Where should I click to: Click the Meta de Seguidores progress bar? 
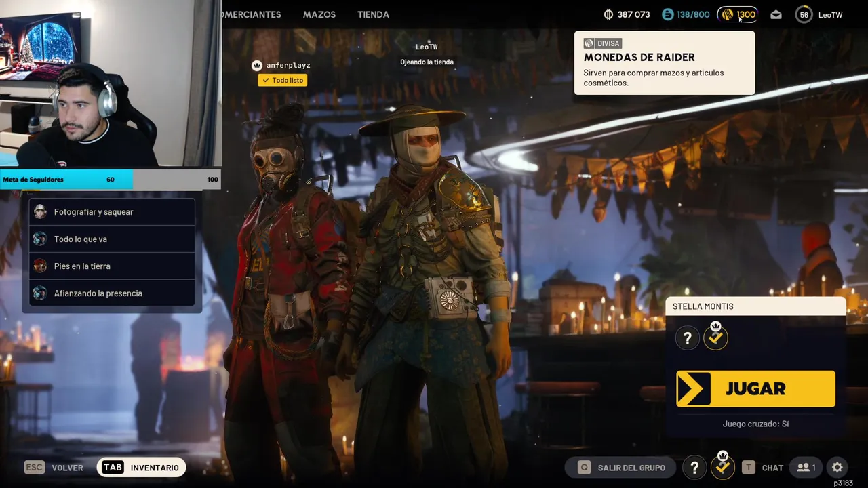(x=111, y=180)
